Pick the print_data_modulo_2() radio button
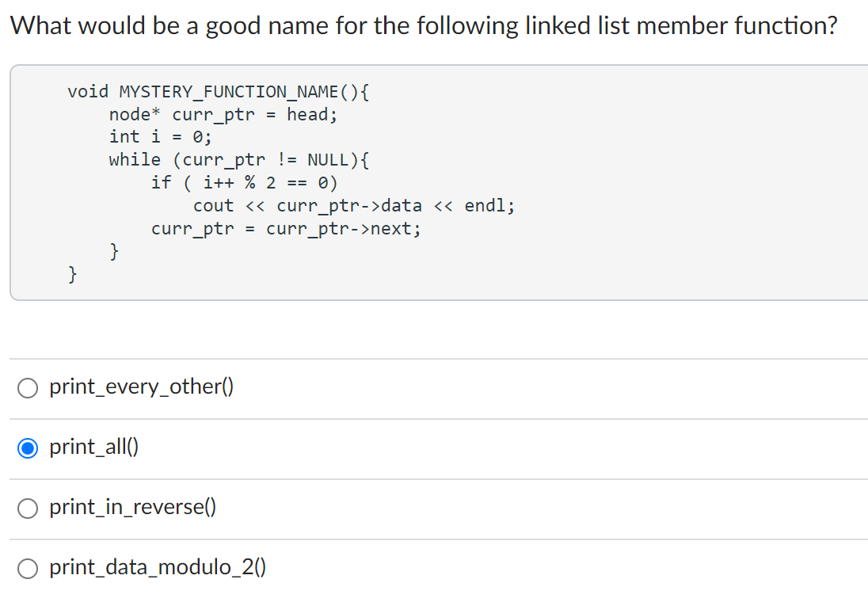 click(28, 568)
